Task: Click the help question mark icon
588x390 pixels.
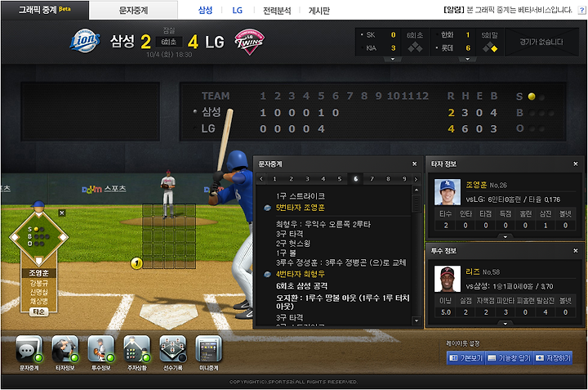Action: pos(581,11)
